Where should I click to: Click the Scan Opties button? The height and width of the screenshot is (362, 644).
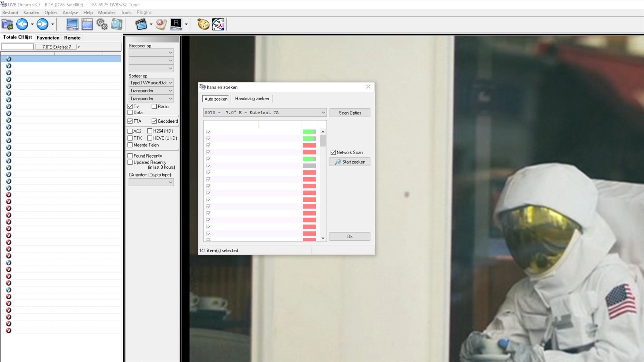[x=350, y=113]
